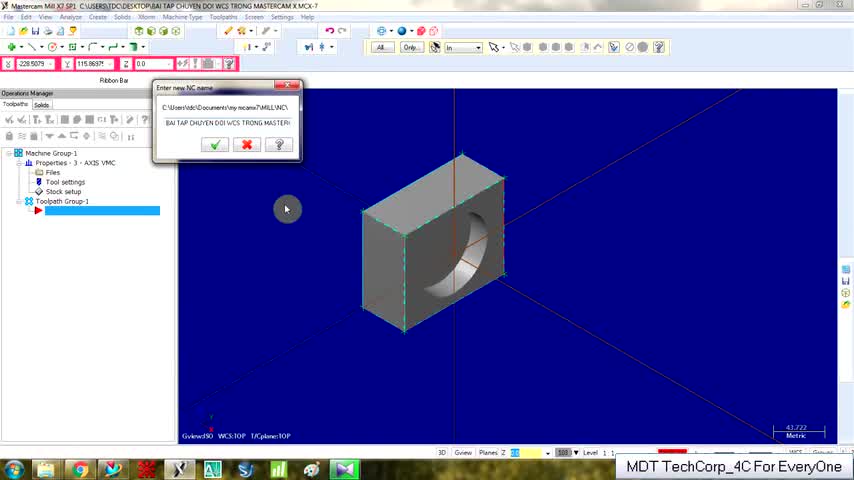Open the Machine Type menu
This screenshot has height=480, width=854.
click(x=182, y=17)
